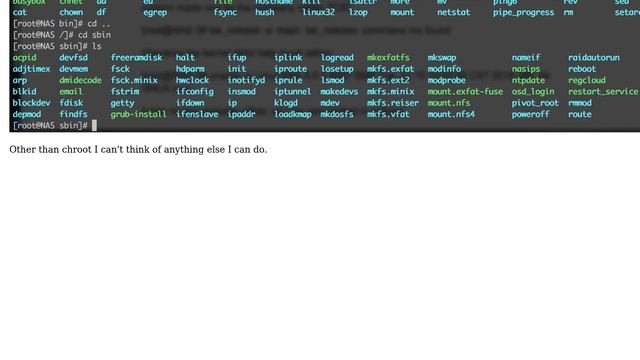Viewport: 640px width, 360px height.
Task: Select the depmod entry
Action: (27, 115)
